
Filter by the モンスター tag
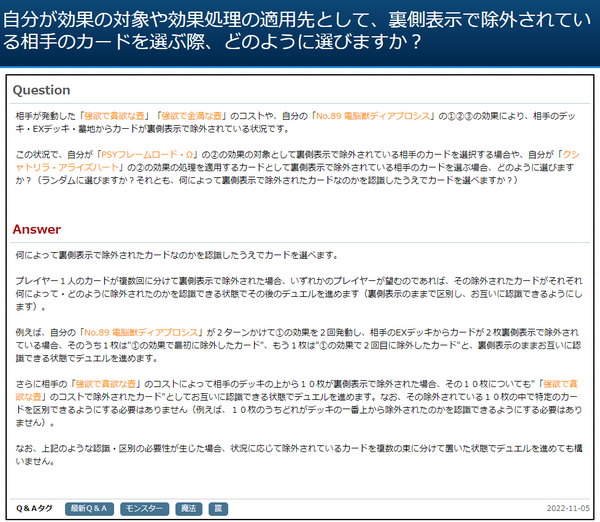[145, 509]
